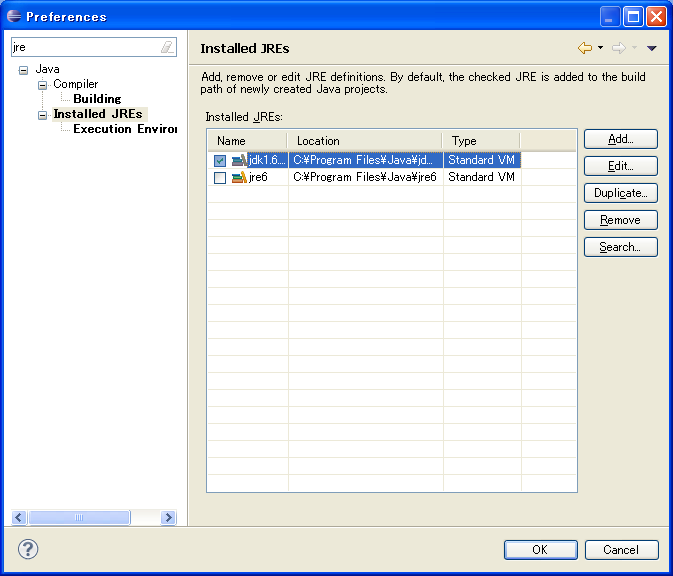Open the preferences page view menu triangle
673x576 pixels.
652,48
